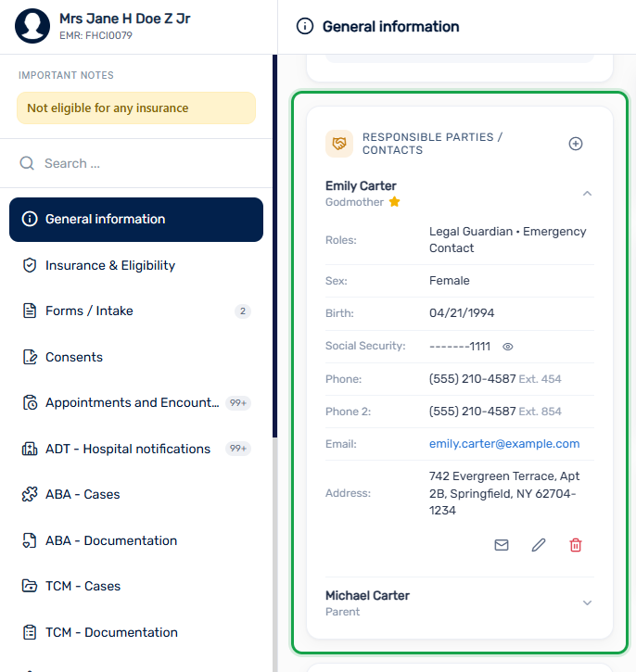Click the masked SSN ending 1111
Screen dimensions: 636x672
(460, 347)
